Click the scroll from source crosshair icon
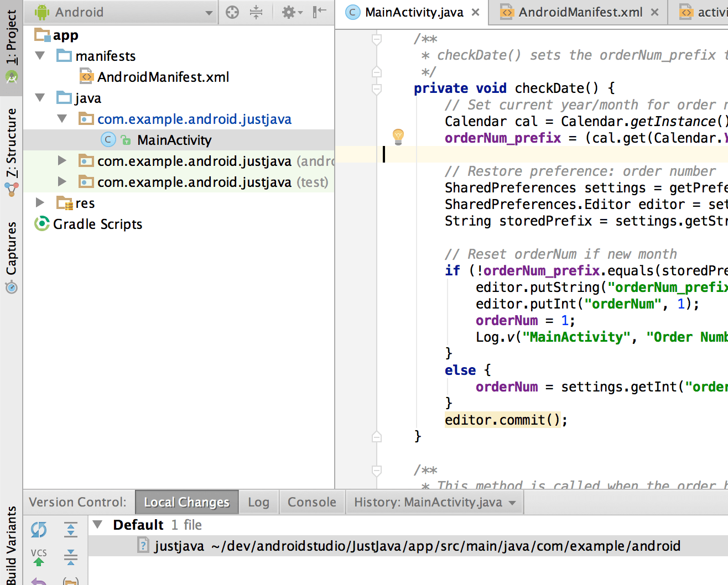Screen dimensions: 728x585 pyautogui.click(x=232, y=12)
